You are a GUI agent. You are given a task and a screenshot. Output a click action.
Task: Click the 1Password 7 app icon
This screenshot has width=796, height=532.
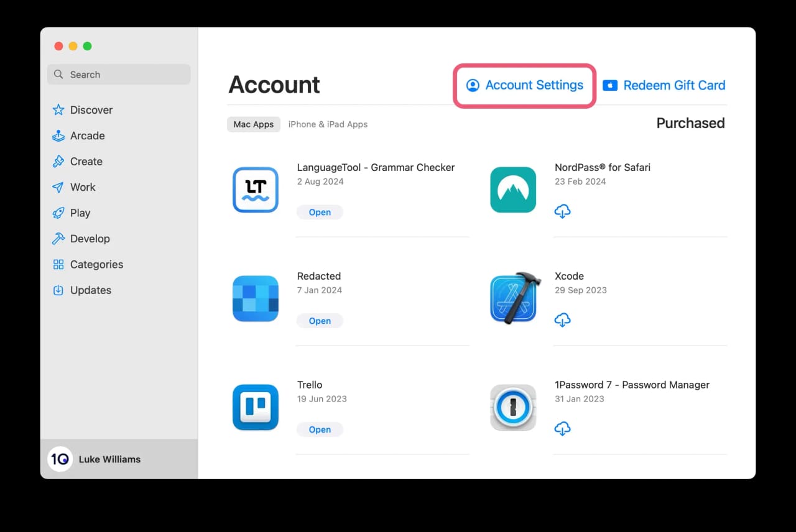pyautogui.click(x=512, y=407)
